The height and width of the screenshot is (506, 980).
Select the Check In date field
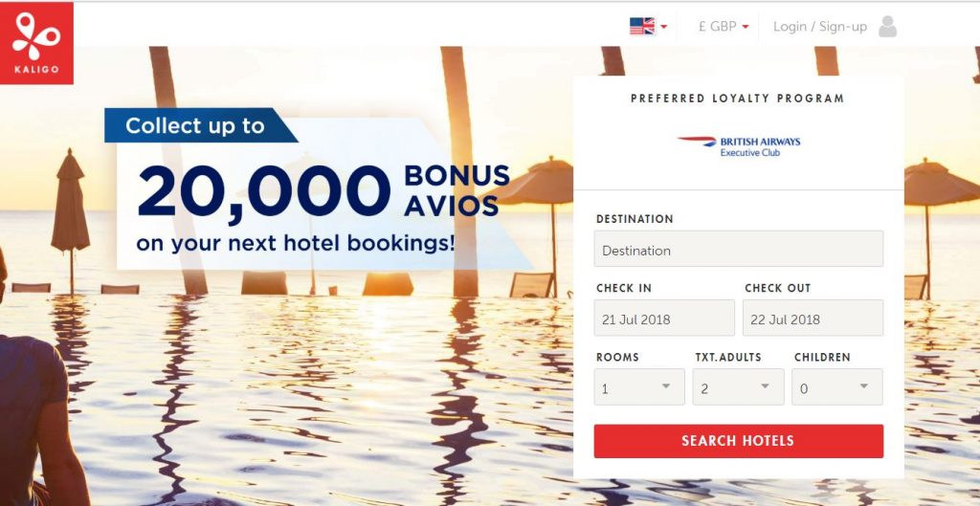pyautogui.click(x=664, y=318)
